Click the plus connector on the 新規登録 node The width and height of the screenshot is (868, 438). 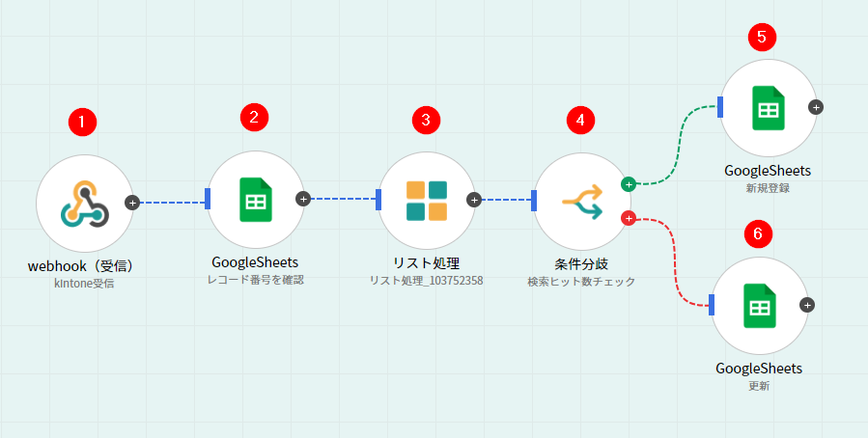pyautogui.click(x=816, y=107)
